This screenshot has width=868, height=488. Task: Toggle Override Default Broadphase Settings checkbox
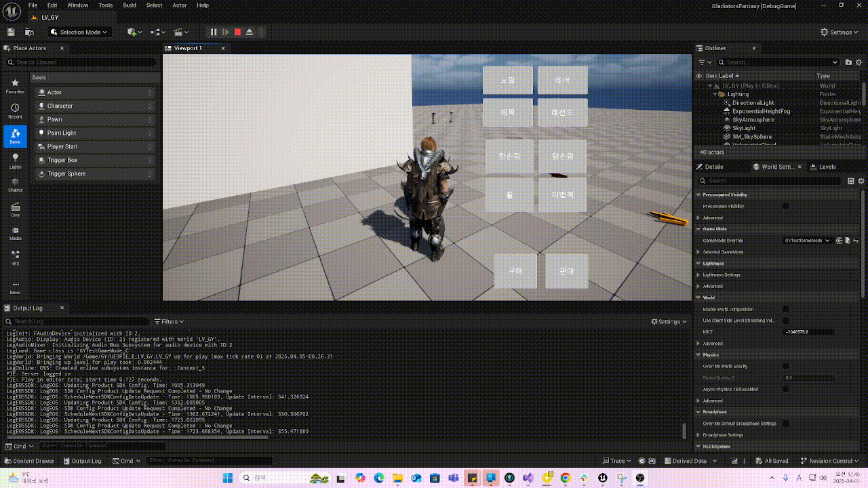(x=786, y=424)
